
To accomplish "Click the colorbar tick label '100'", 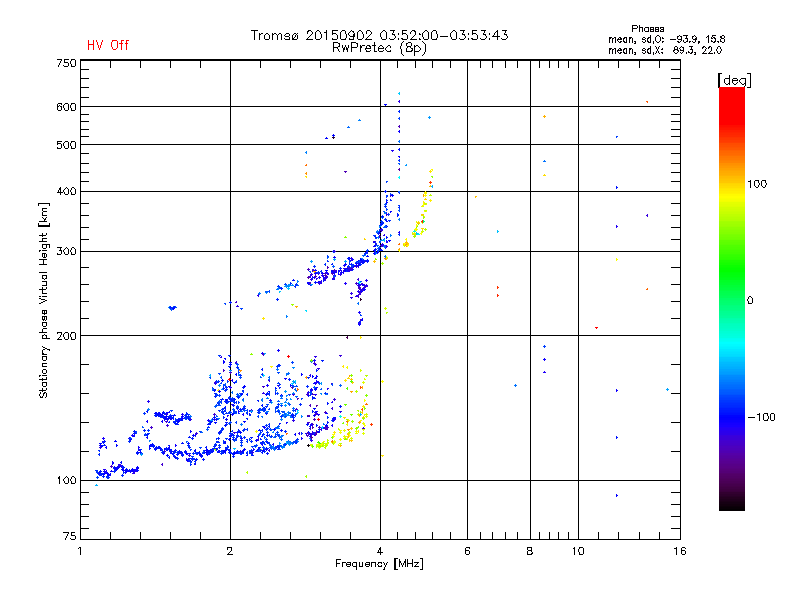I will [x=757, y=184].
